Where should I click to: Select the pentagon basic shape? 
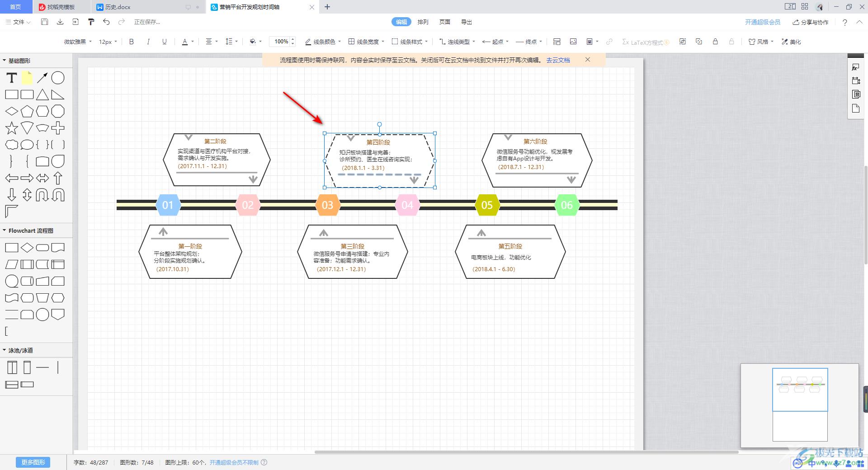pyautogui.click(x=27, y=111)
